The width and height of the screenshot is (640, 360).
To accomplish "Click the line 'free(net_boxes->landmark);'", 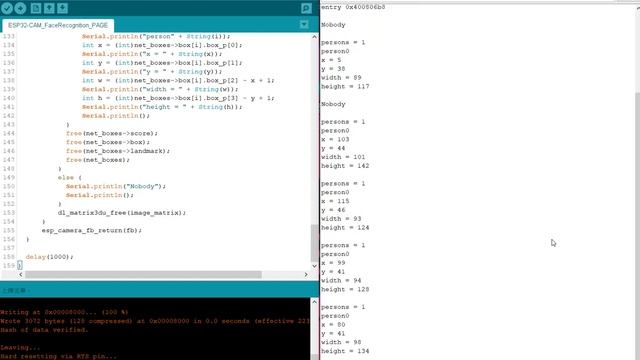I will click(118, 151).
